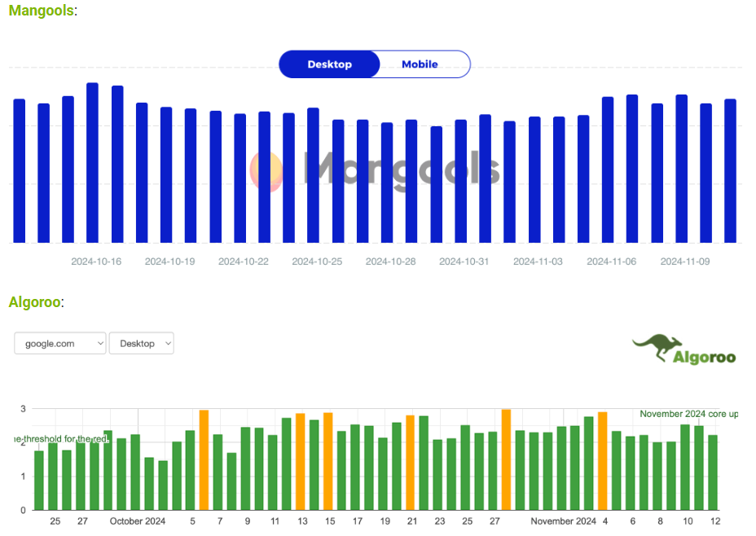This screenshot has width=756, height=536.
Task: Click the '13' label on Algoroo axis
Action: (x=302, y=521)
